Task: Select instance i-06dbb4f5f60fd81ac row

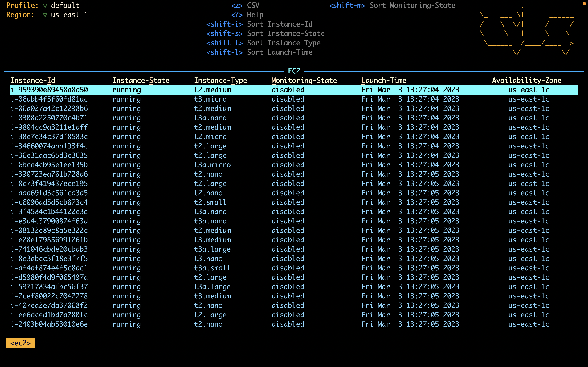Action: coord(49,99)
